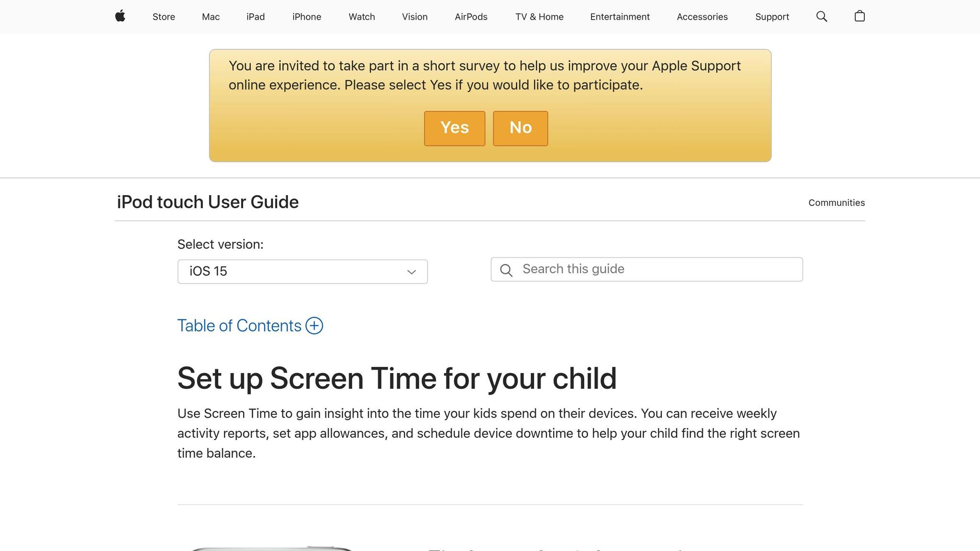Expand the Table of Contents
The width and height of the screenshot is (980, 551).
[239, 326]
